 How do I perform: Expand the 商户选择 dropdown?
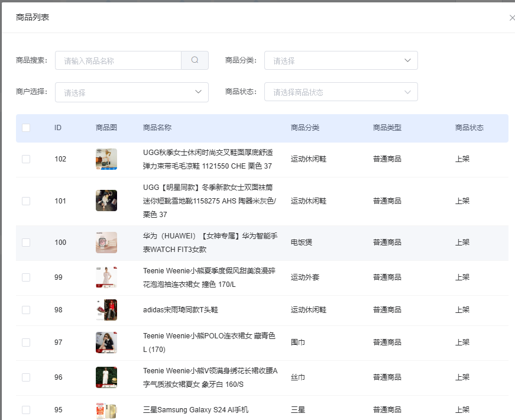[x=131, y=92]
